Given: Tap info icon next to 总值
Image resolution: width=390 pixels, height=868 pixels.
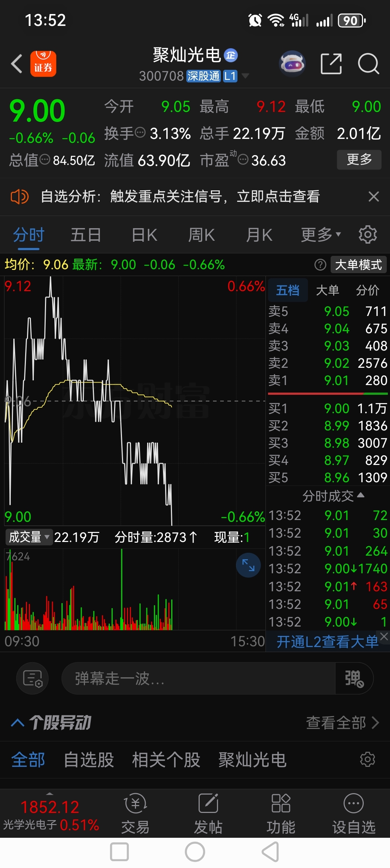Looking at the screenshot, I should point(45,159).
